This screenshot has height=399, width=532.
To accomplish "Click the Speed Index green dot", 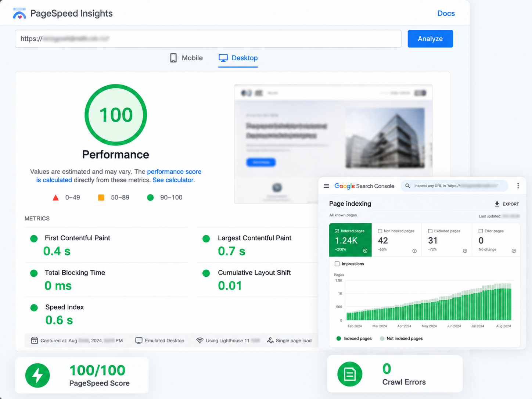I will click(x=34, y=308).
